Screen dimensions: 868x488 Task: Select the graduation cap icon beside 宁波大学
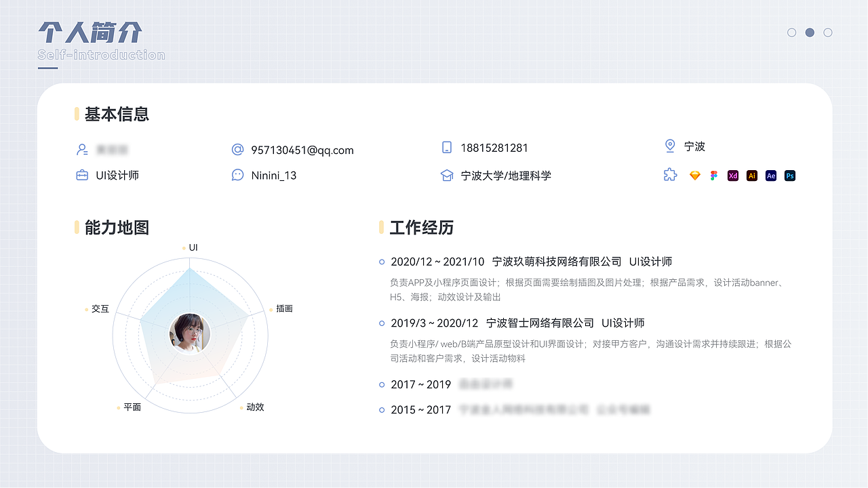coord(446,175)
